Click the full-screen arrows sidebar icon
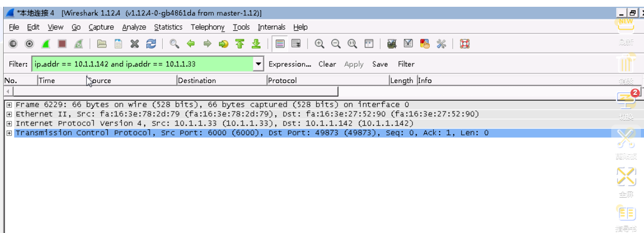Image resolution: width=644 pixels, height=233 pixels. click(x=626, y=176)
